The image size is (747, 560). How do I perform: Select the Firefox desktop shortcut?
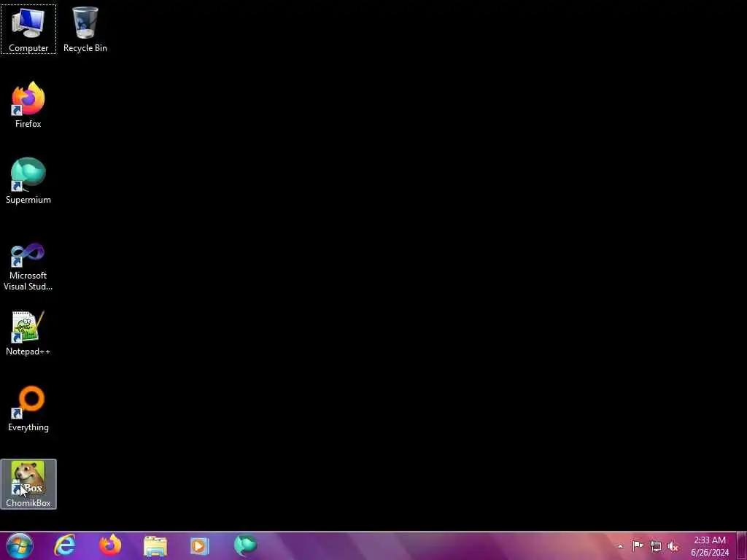(x=28, y=105)
